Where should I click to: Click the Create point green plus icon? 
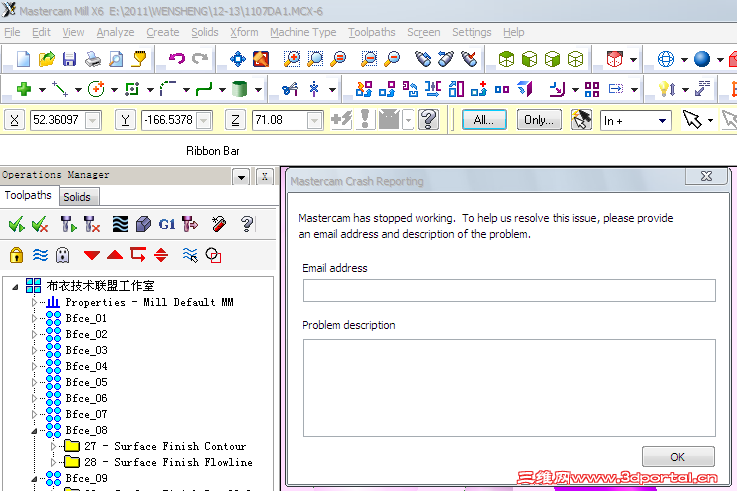coord(24,89)
